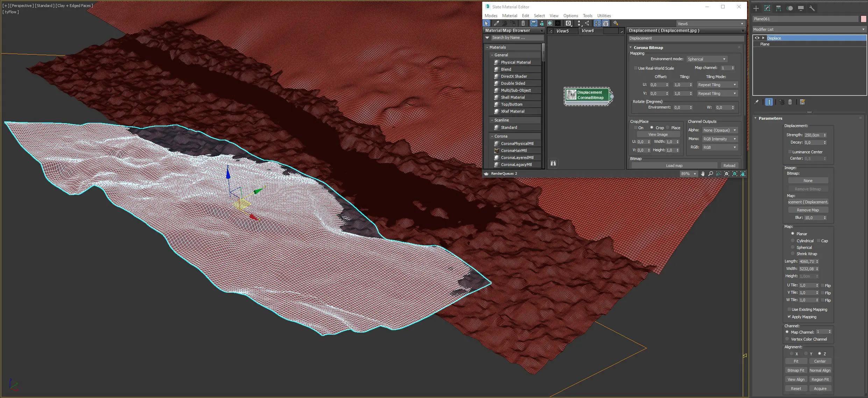Delete selected nodes with the trash icon
Image resolution: width=868 pixels, height=398 pixels.
(x=524, y=23)
